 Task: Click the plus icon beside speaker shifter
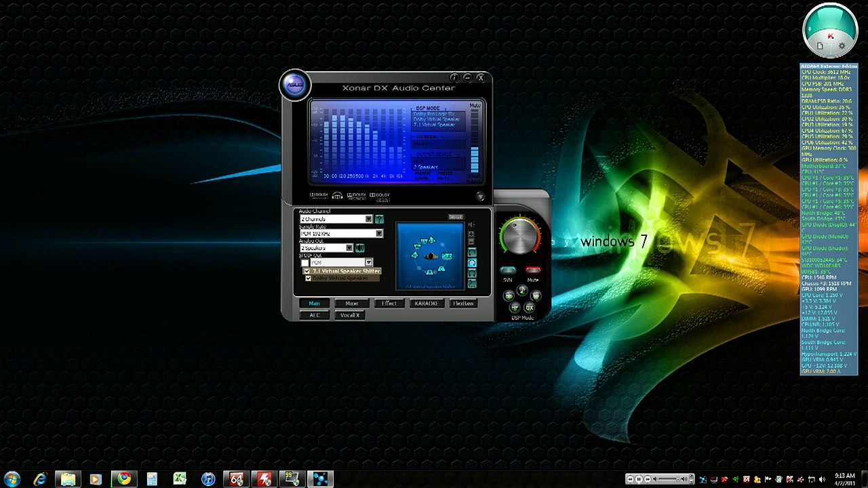[x=471, y=235]
